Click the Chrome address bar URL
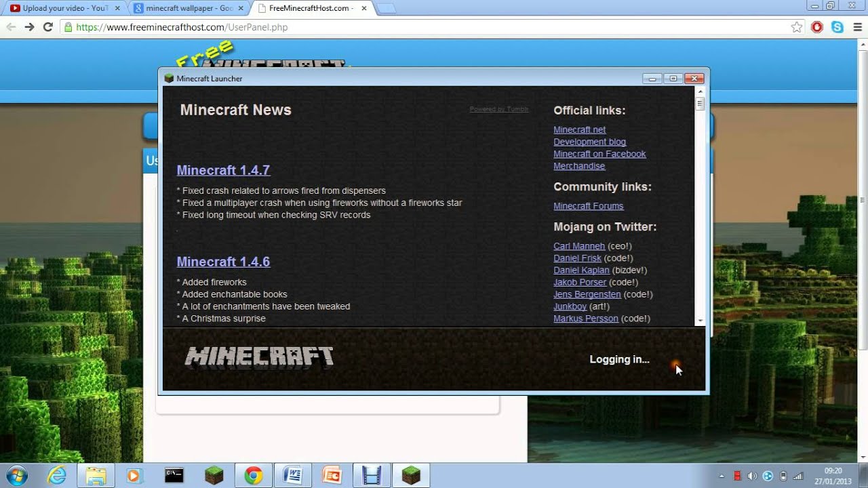This screenshot has height=488, width=868. coord(182,27)
